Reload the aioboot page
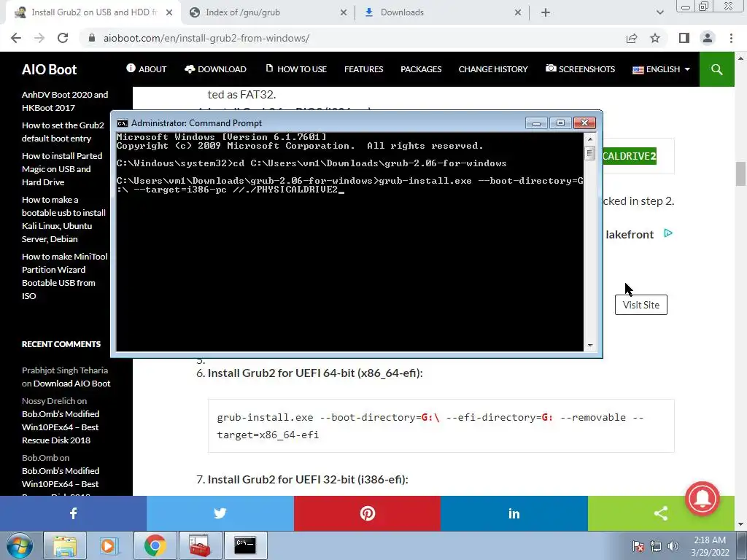This screenshot has width=747, height=560. pyautogui.click(x=63, y=38)
